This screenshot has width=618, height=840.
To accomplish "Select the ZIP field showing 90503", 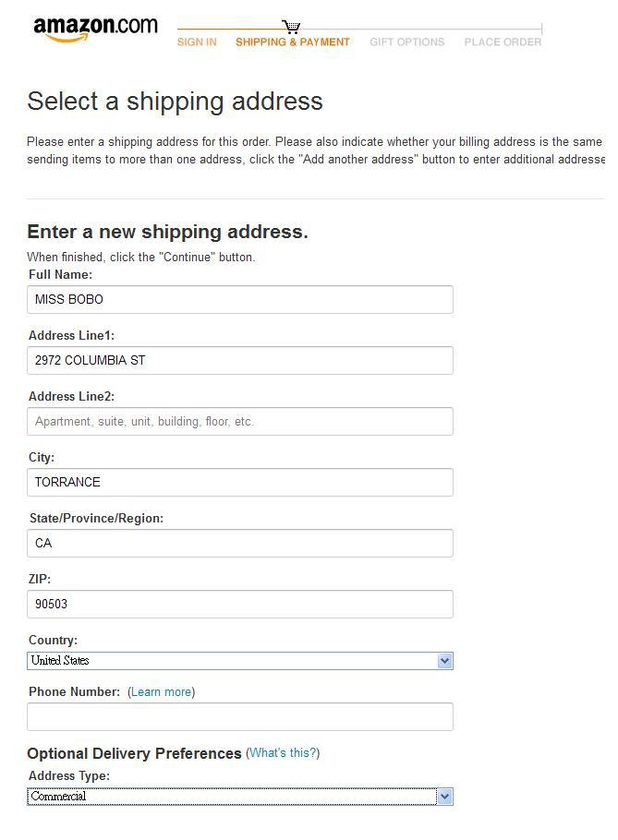I will point(240,604).
